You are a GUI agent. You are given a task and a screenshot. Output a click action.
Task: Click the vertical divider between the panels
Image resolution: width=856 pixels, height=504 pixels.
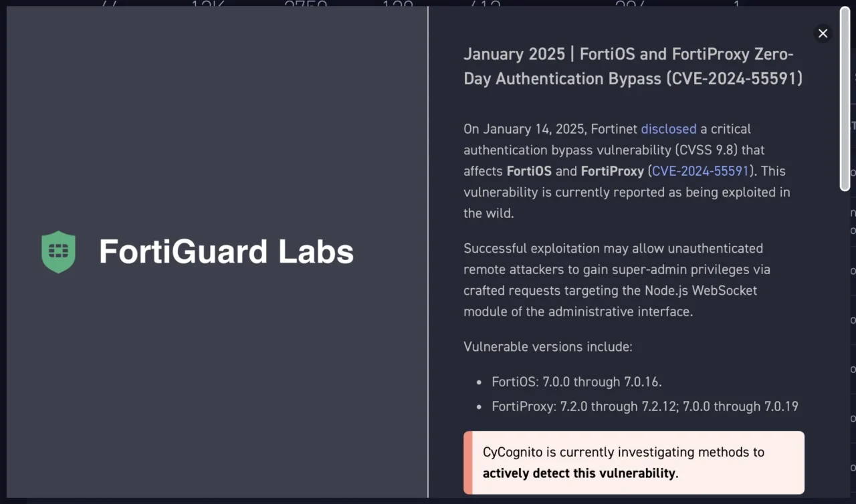[428, 252]
